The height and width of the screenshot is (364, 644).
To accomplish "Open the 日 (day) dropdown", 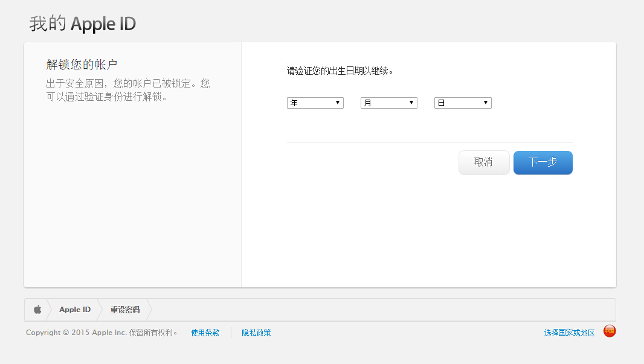I will click(463, 103).
